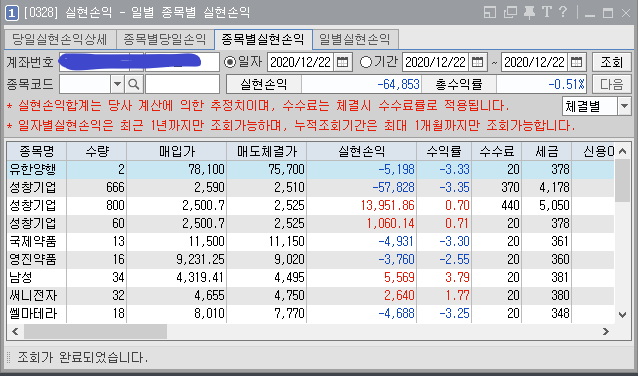The width and height of the screenshot is (638, 376).
Task: Click the 조회 button
Action: pos(612,62)
